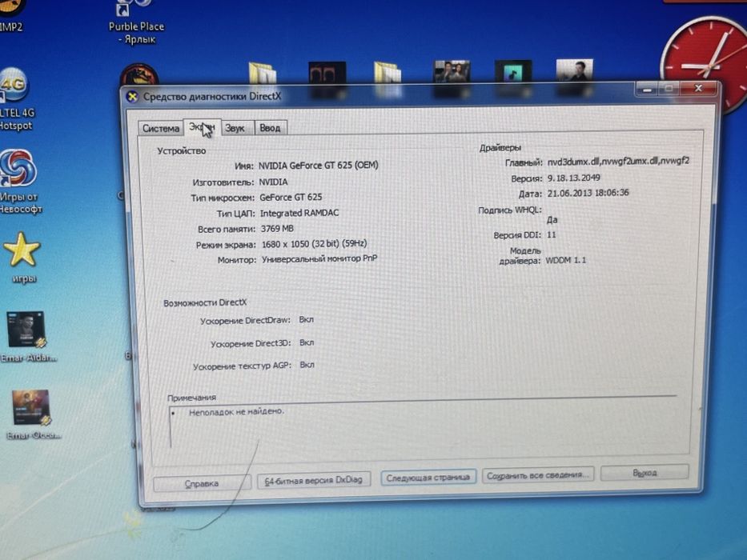This screenshot has height=560, width=747.
Task: Open the Ввод tab
Action: pyautogui.click(x=270, y=128)
